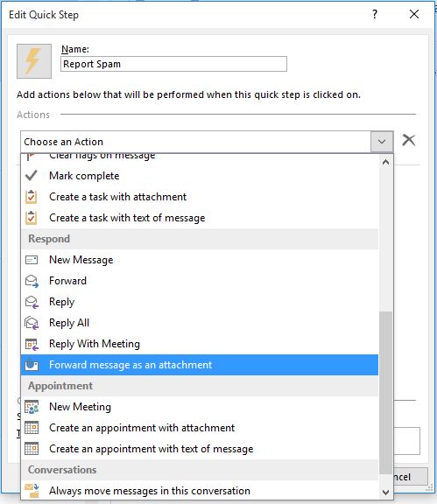Click scroll up arrow in action list
The image size is (437, 504).
385,163
